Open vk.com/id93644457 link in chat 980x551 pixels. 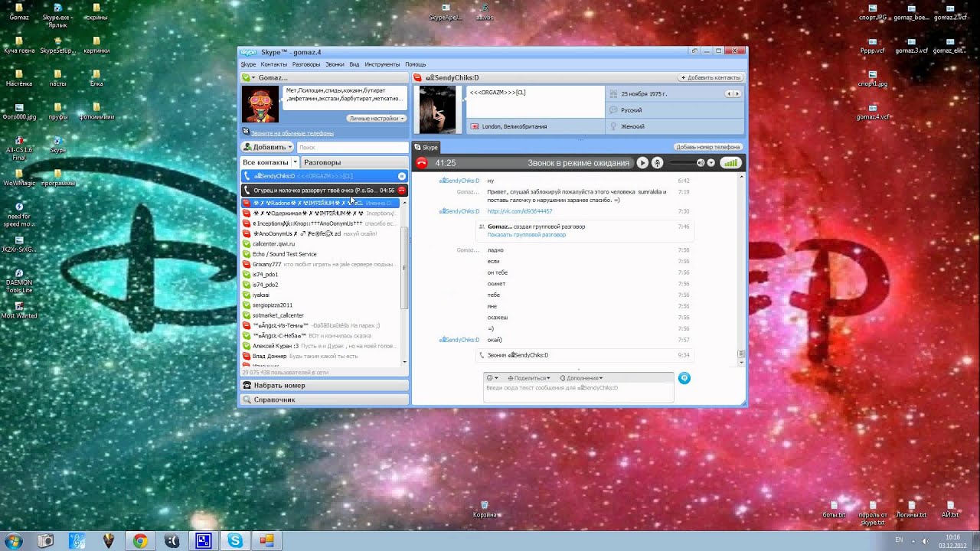point(519,211)
